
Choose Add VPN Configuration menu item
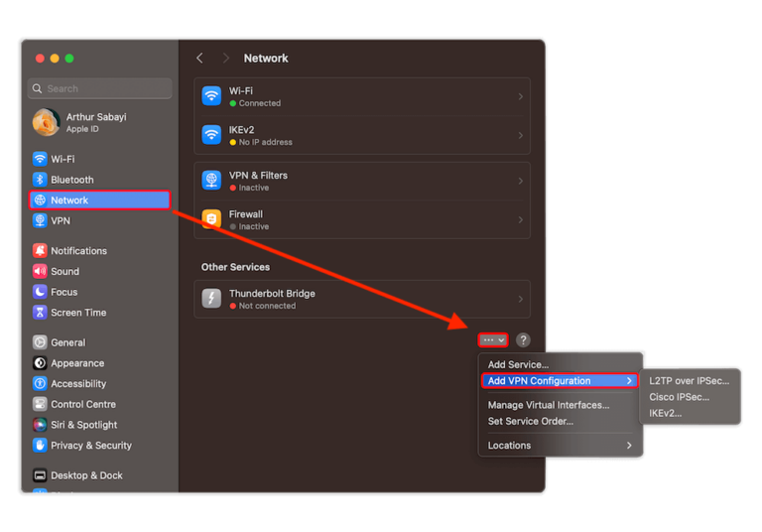click(560, 381)
